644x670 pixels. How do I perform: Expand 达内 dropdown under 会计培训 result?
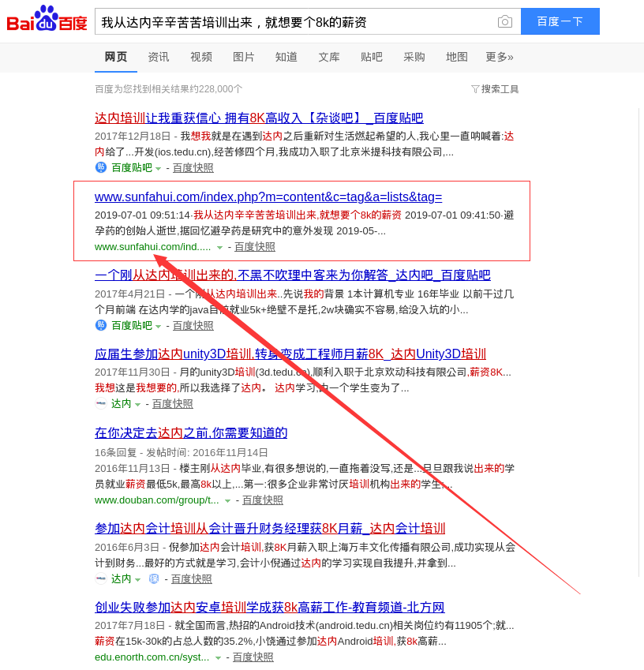[137, 579]
